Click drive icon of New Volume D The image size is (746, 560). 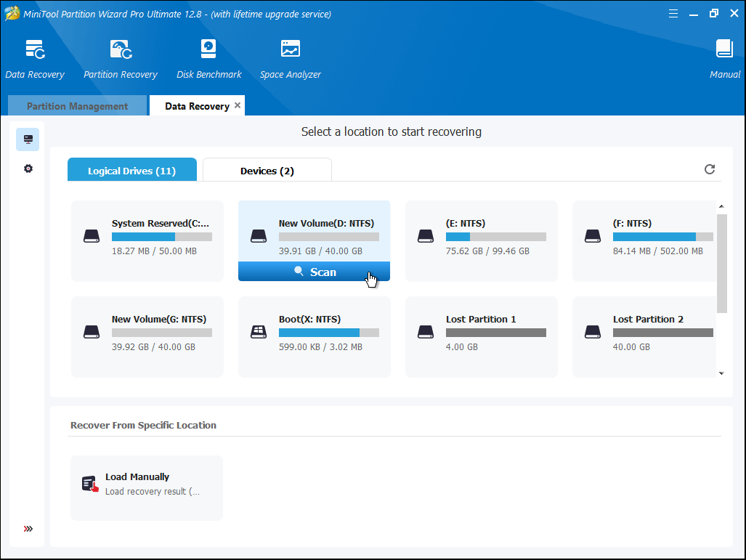(x=259, y=236)
